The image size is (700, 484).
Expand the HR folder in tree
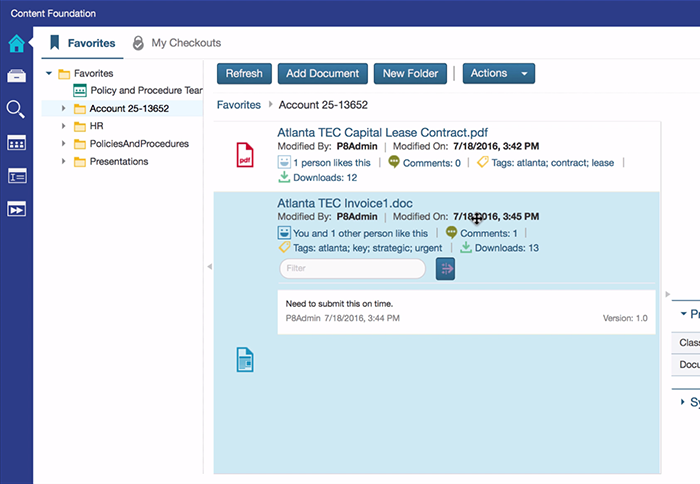tap(64, 126)
